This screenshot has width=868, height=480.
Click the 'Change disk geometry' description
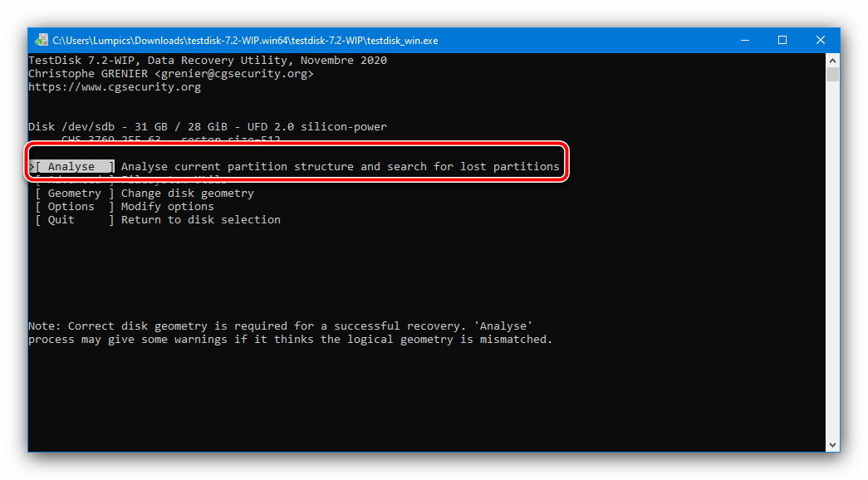pyautogui.click(x=188, y=193)
